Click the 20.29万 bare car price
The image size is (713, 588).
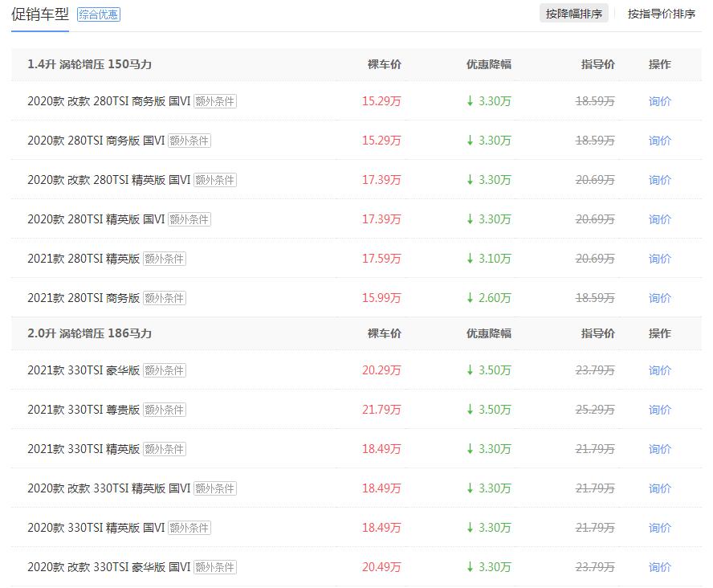point(381,370)
